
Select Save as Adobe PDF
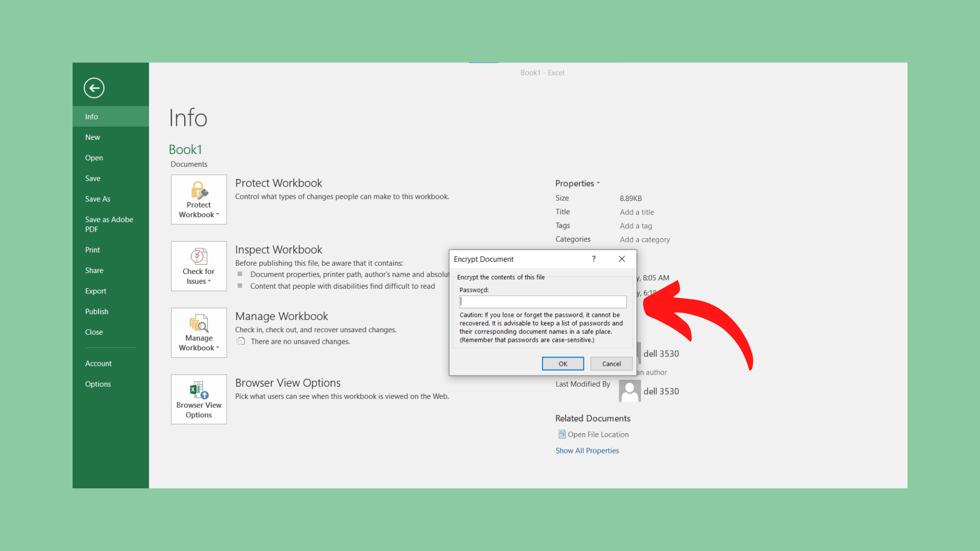coord(111,224)
